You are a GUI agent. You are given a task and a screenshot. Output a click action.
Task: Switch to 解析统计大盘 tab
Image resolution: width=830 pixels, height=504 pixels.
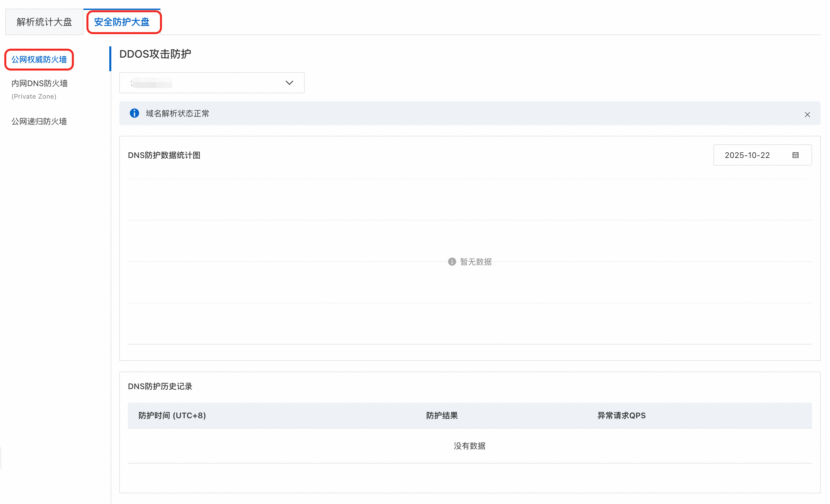[x=44, y=22]
